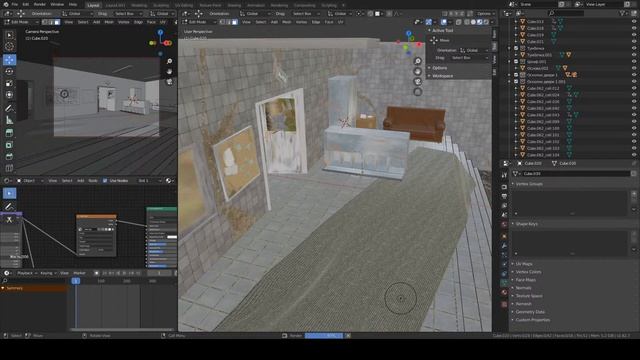Click the timeline current frame marker
640x360 pixels.
(x=76, y=281)
